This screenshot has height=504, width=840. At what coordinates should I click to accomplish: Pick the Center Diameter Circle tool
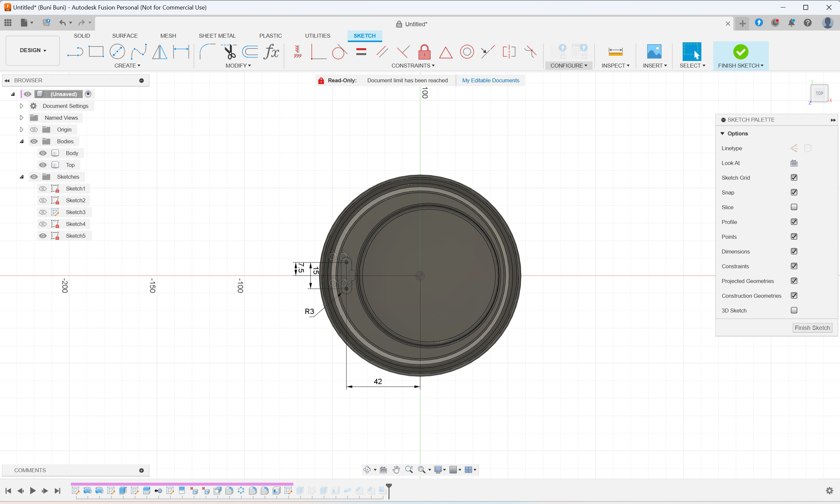pyautogui.click(x=117, y=51)
